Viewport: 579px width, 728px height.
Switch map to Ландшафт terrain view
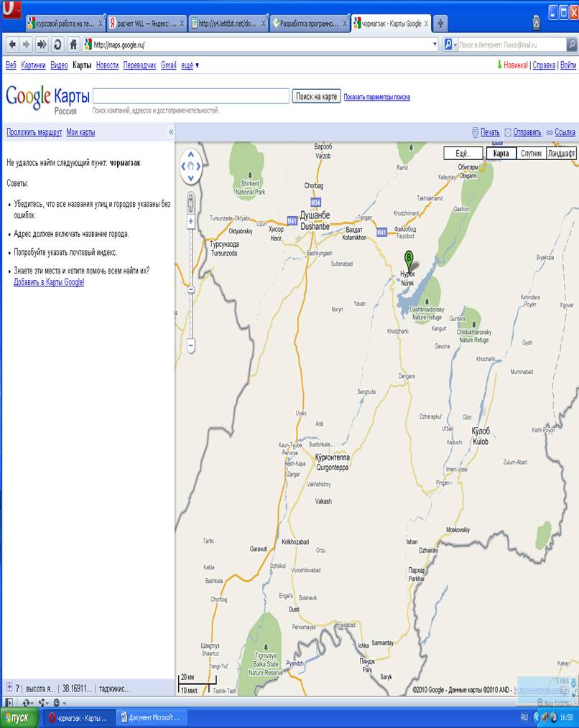pyautogui.click(x=561, y=153)
